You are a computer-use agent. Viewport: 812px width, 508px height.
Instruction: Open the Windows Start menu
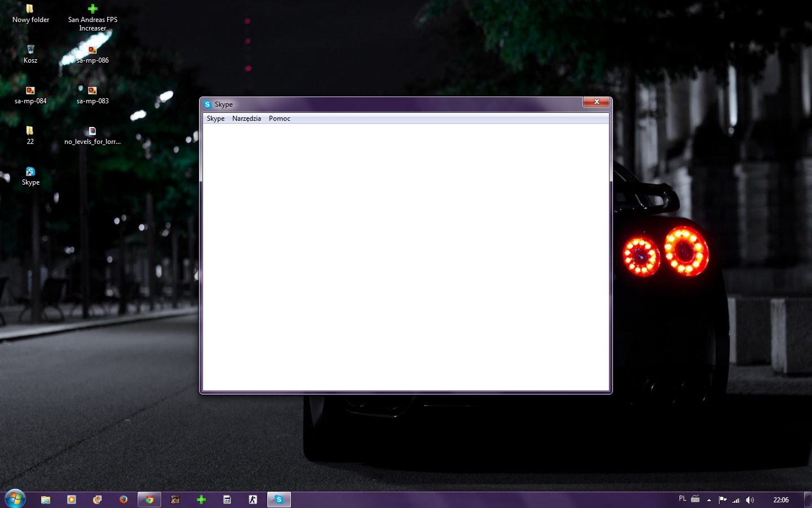click(15, 499)
